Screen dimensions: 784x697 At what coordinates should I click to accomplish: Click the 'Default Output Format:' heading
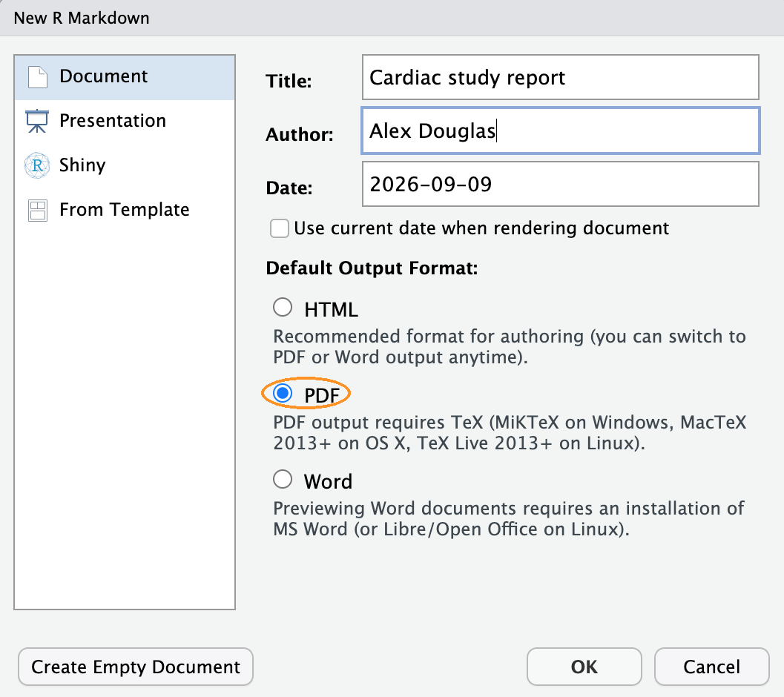tap(372, 268)
